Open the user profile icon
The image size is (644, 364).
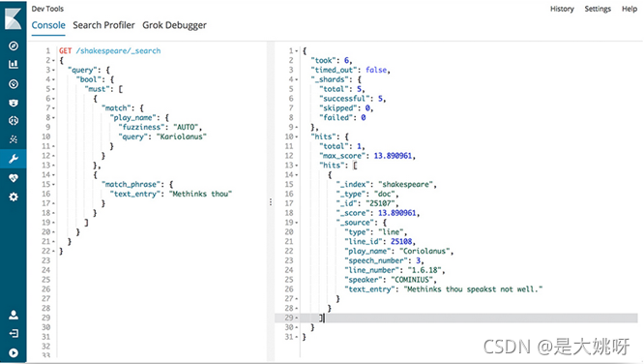click(14, 315)
